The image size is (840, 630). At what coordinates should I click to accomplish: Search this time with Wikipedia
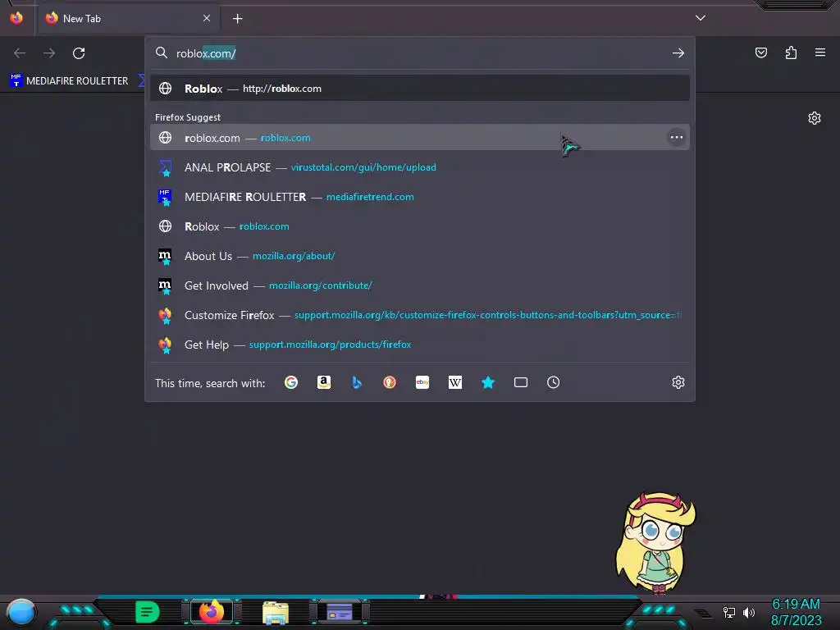click(454, 382)
